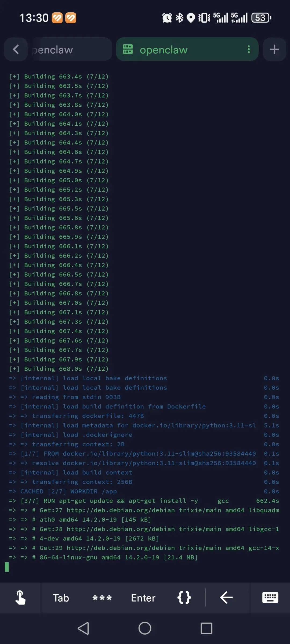The height and width of the screenshot is (644, 290).
Task: Tap the alarm clock status icon
Action: (x=167, y=18)
